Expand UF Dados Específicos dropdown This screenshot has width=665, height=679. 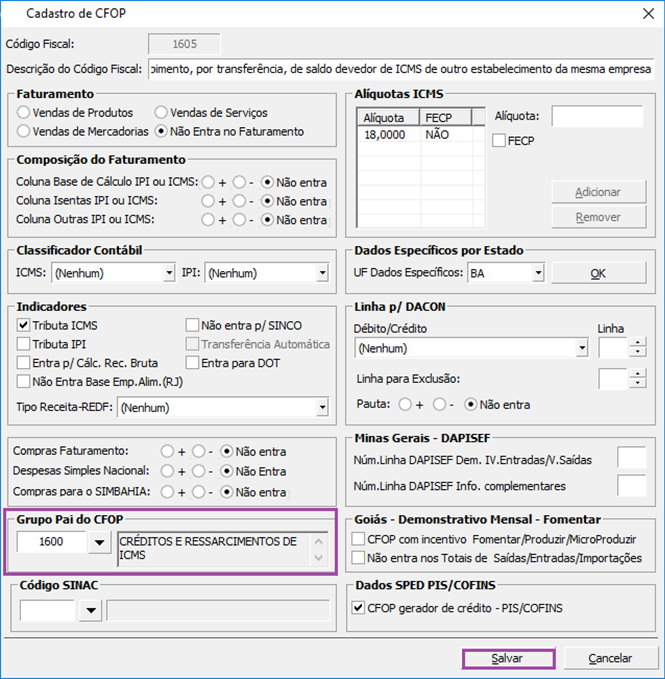(538, 273)
